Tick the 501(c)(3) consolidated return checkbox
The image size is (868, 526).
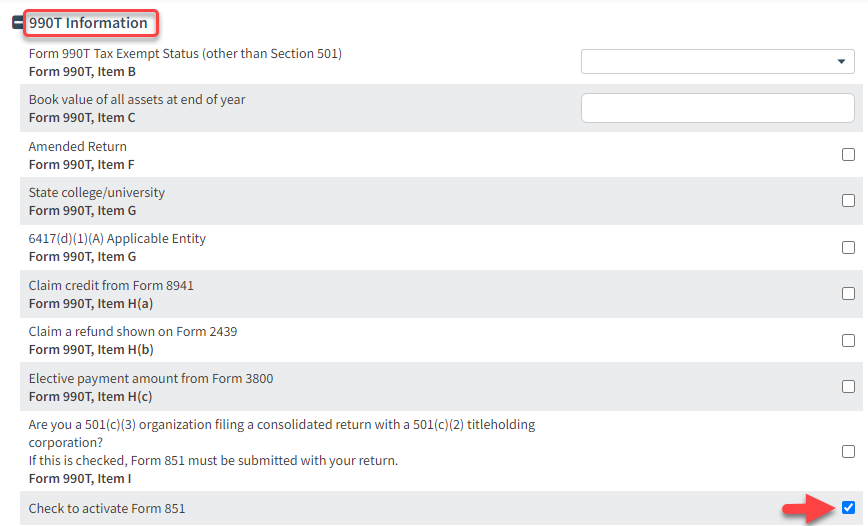tap(848, 451)
